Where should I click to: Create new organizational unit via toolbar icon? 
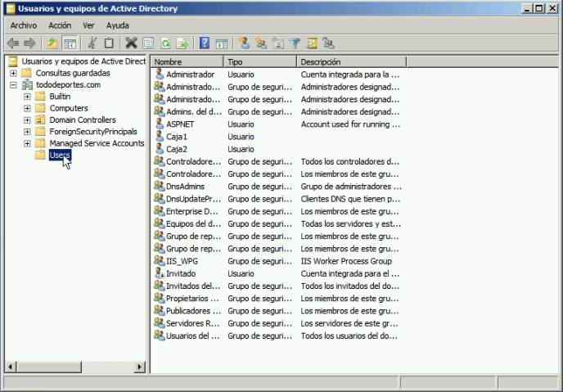[x=278, y=43]
